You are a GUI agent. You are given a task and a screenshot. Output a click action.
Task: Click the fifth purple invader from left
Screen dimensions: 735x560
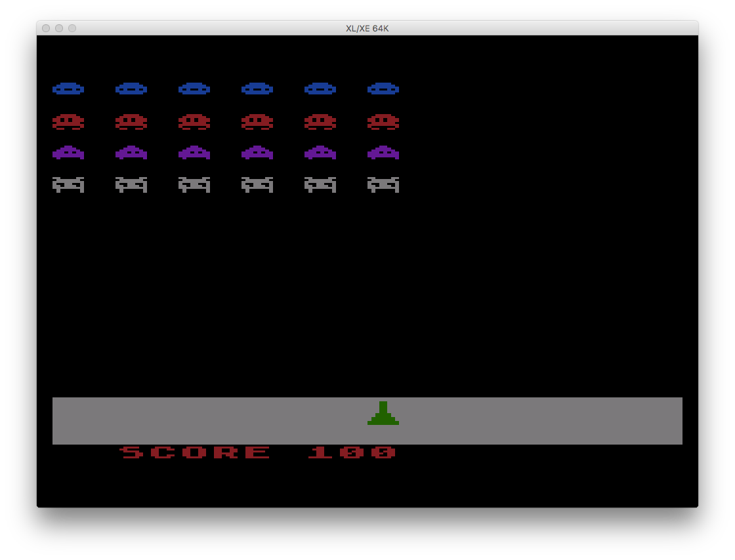click(320, 153)
